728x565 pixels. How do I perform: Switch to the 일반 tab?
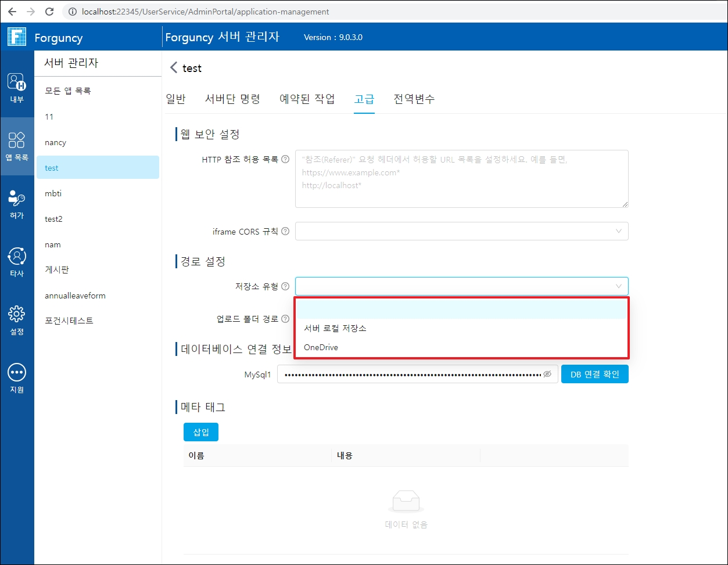click(175, 99)
